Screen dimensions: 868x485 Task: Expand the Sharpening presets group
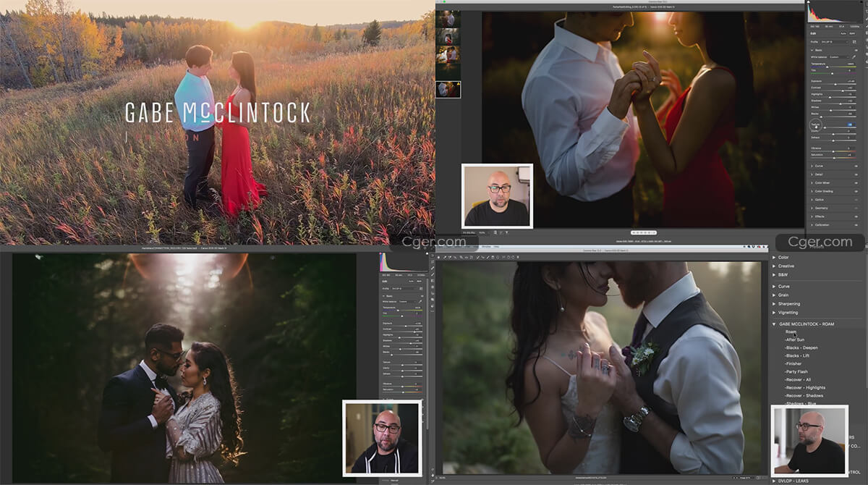tap(774, 304)
